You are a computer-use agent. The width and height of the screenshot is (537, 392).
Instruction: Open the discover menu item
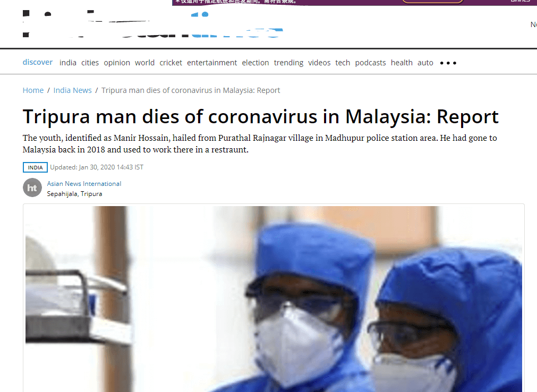38,62
